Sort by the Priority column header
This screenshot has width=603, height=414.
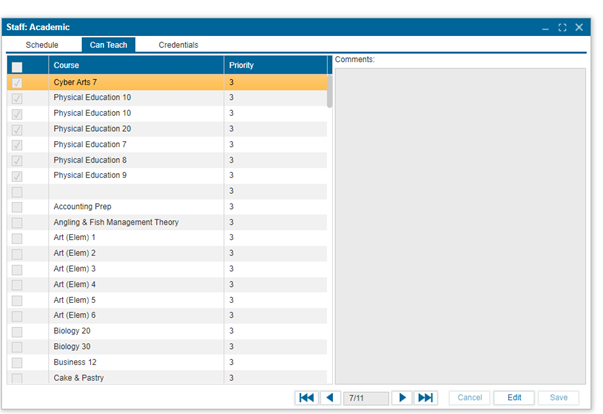(275, 66)
